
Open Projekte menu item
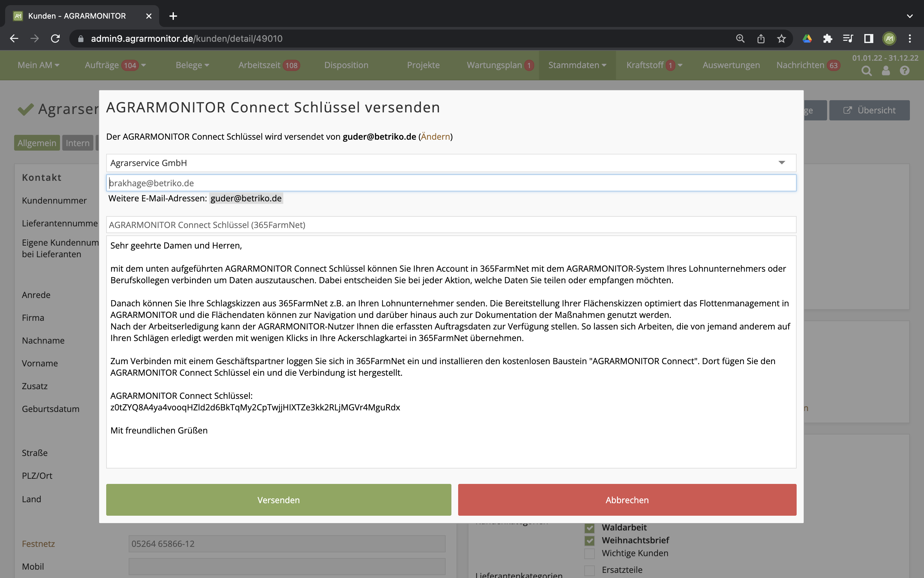click(424, 65)
